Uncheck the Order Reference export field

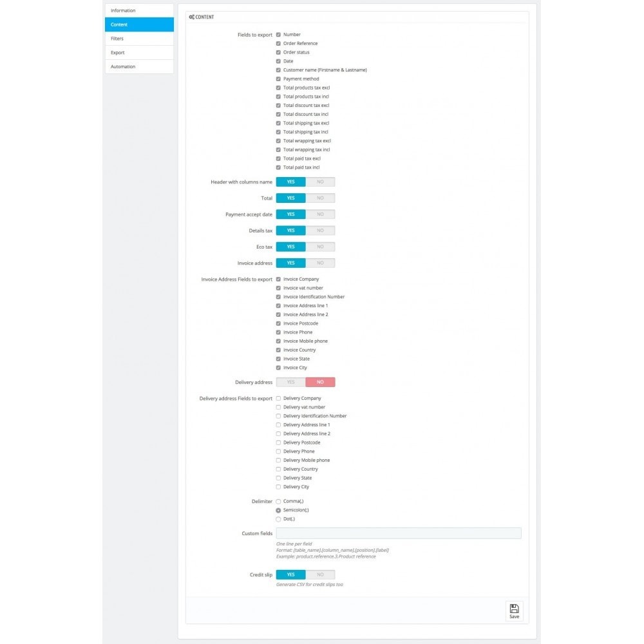tap(278, 43)
